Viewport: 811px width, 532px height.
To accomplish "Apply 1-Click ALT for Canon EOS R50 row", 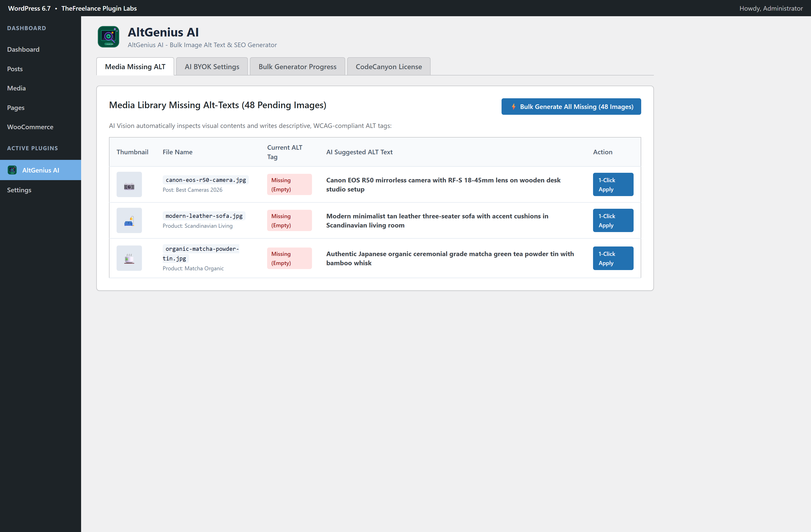I will point(613,184).
